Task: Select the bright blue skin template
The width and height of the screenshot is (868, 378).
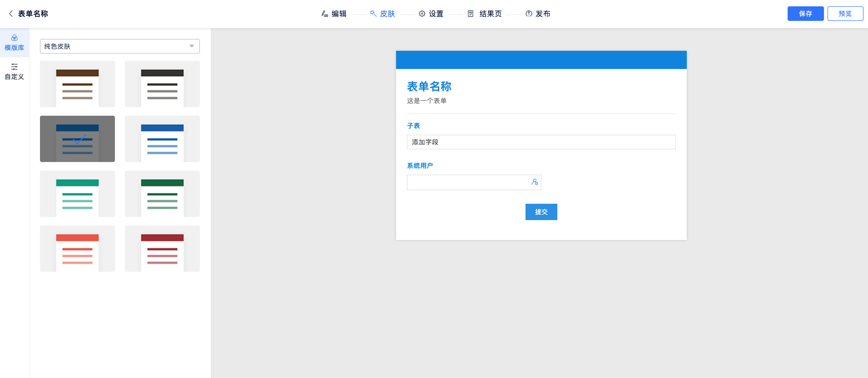Action: (162, 139)
